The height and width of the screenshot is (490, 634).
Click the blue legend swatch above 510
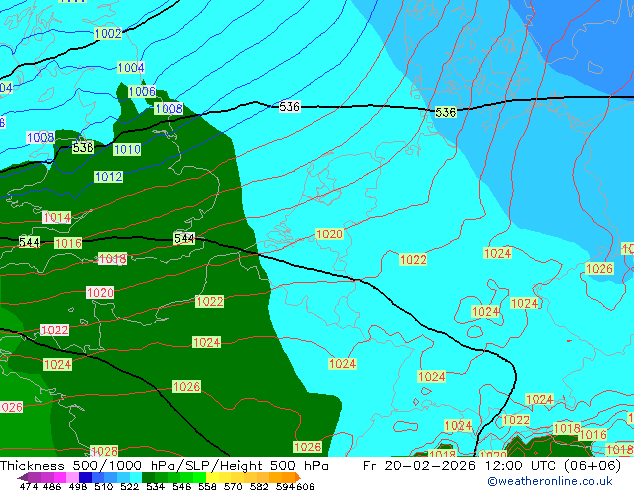click(x=98, y=477)
